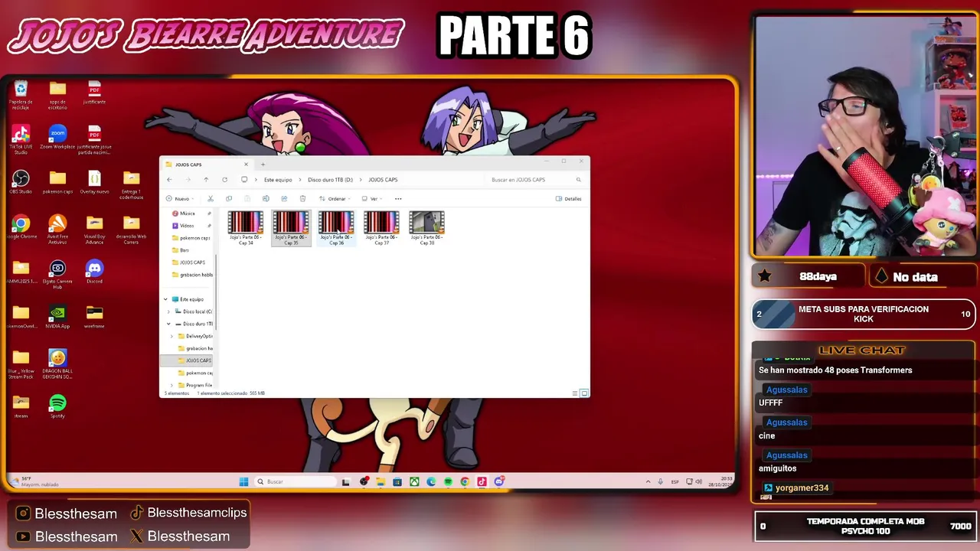Viewport: 980px width, 551px height.
Task: Click the Copy icon in toolbar
Action: 229,199
